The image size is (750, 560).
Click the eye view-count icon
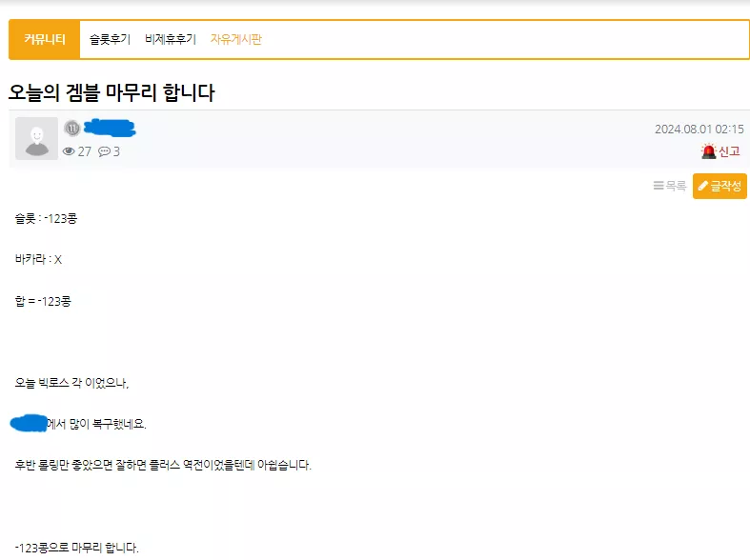point(69,151)
